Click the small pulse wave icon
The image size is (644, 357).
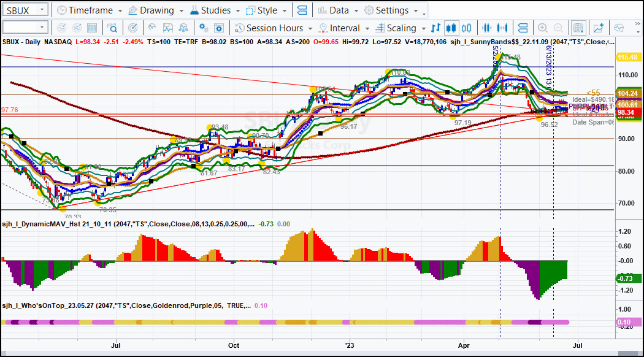coord(152,28)
